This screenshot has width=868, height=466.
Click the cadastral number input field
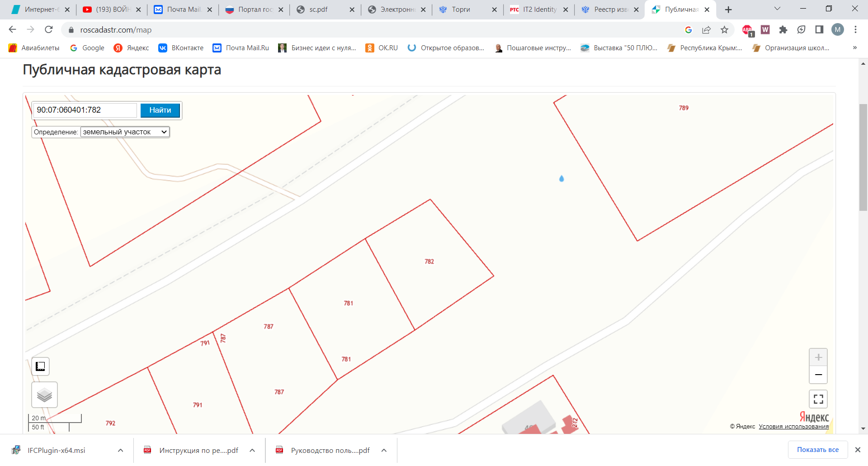pos(85,110)
